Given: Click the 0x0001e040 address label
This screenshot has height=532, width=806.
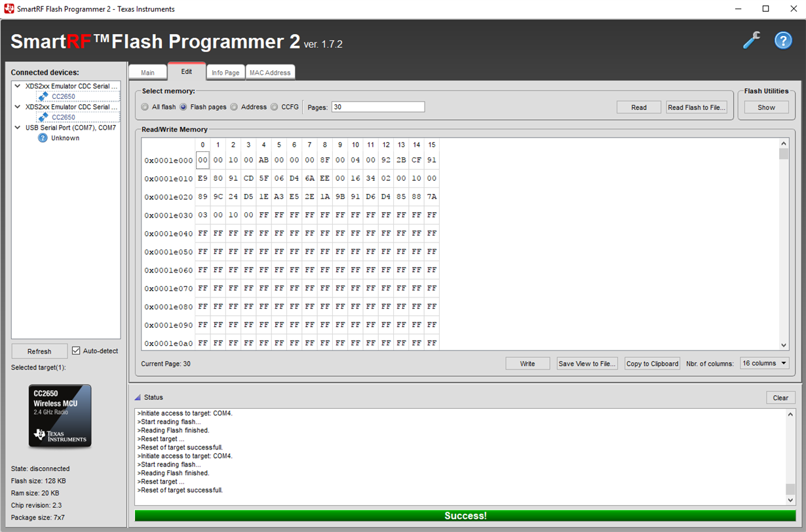Looking at the screenshot, I should tap(168, 233).
